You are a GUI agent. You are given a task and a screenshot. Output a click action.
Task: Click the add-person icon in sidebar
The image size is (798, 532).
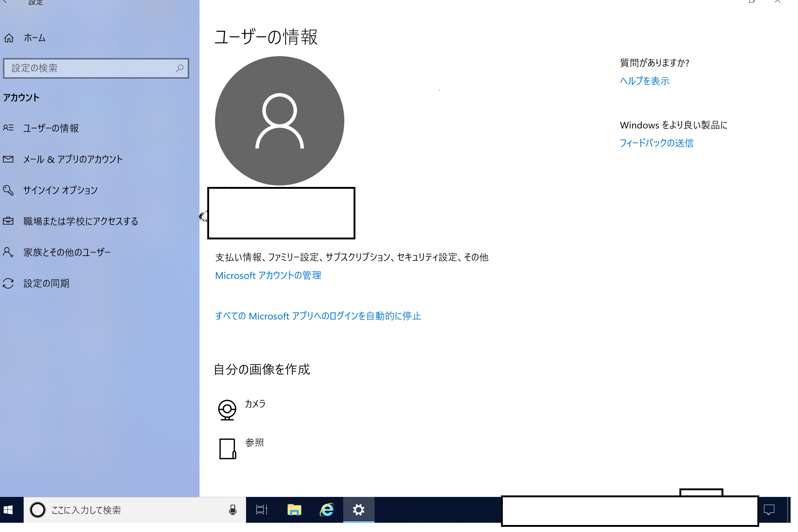point(8,252)
